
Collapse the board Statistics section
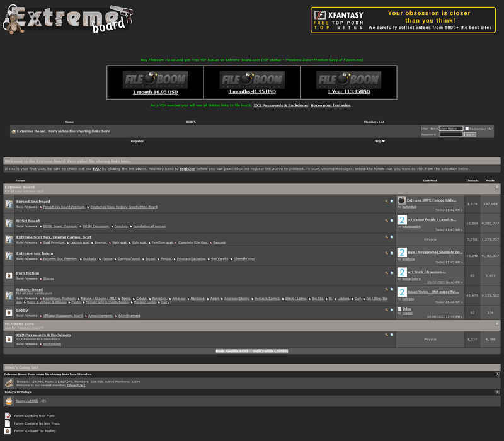[497, 374]
